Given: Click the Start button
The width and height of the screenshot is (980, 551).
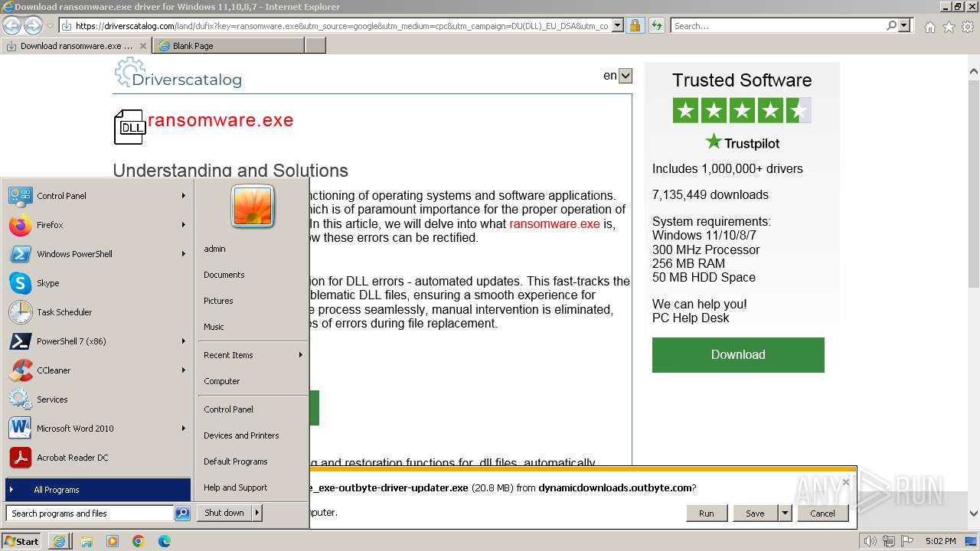Looking at the screenshot, I should point(21,541).
